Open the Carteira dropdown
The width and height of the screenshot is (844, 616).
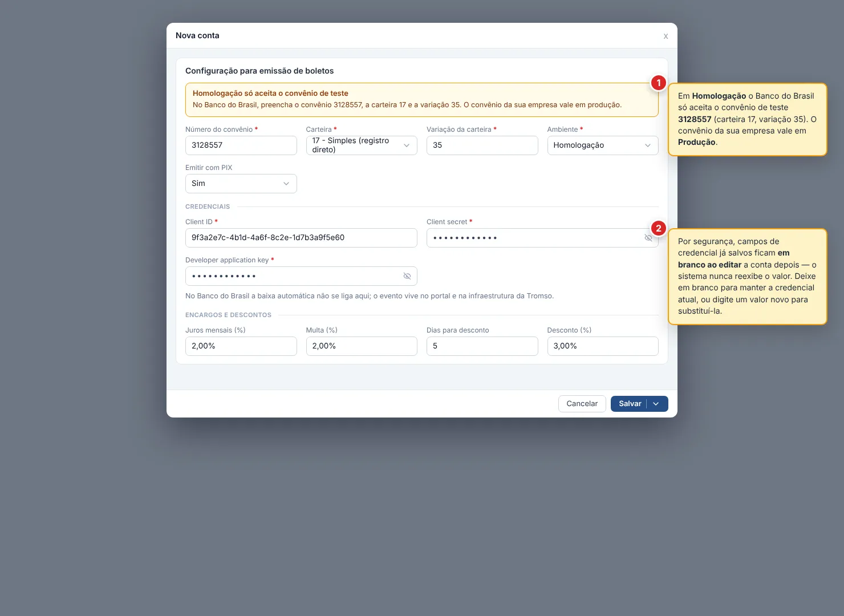362,145
